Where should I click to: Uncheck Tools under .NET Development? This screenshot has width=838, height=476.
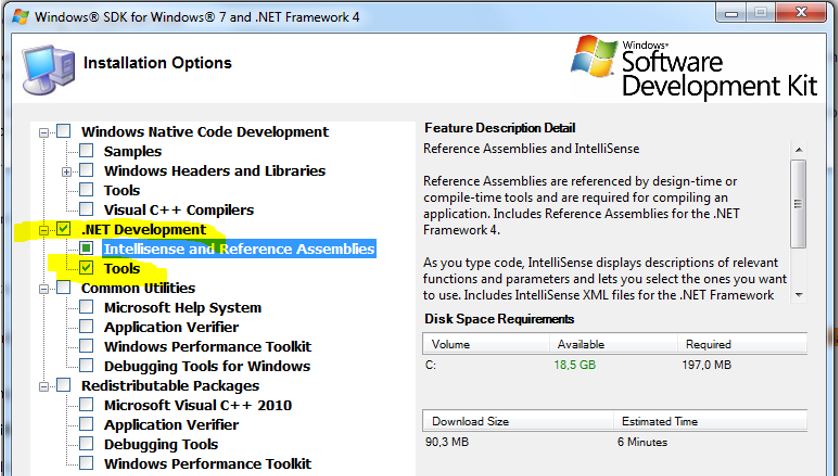[x=86, y=269]
